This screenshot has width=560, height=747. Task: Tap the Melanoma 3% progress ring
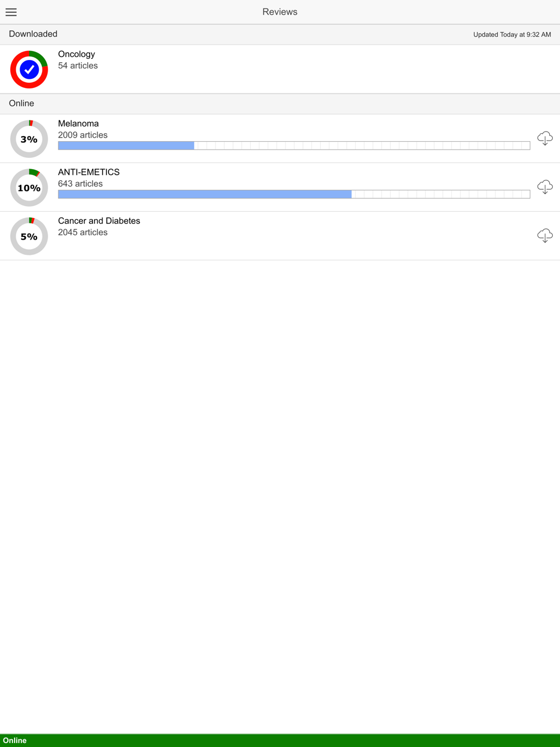[29, 139]
